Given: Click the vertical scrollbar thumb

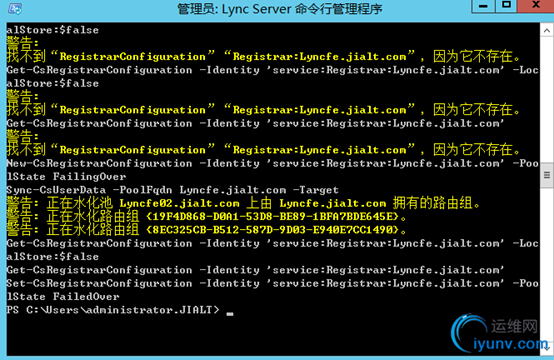Looking at the screenshot, I should [547, 175].
